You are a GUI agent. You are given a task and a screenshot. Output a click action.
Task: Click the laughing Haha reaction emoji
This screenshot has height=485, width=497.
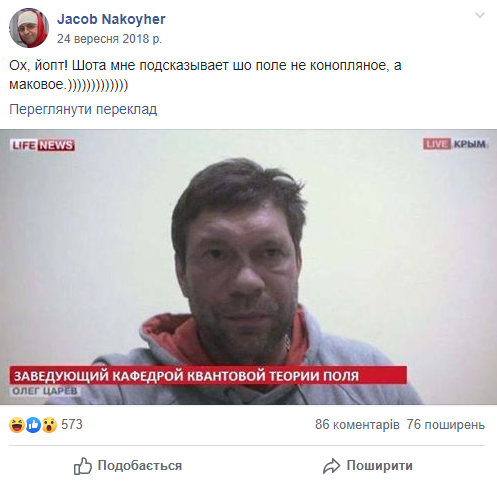tap(17, 425)
